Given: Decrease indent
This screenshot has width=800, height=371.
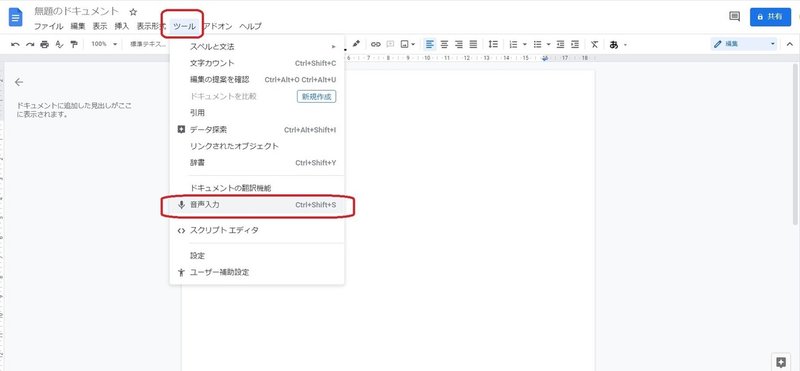Looking at the screenshot, I should pos(560,44).
